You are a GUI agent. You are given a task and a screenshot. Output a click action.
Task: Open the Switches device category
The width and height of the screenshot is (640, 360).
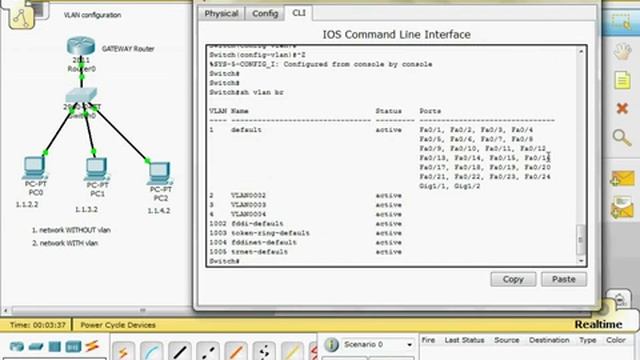tap(36, 347)
